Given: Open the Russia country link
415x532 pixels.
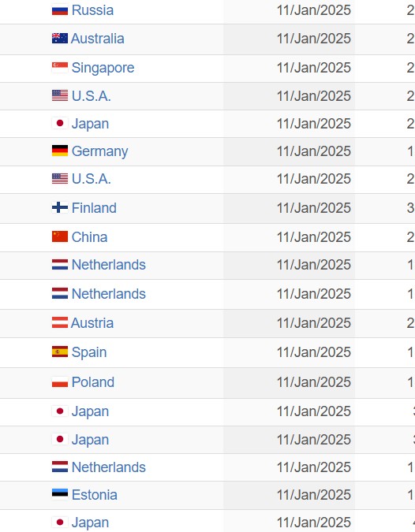Looking at the screenshot, I should click(93, 10).
